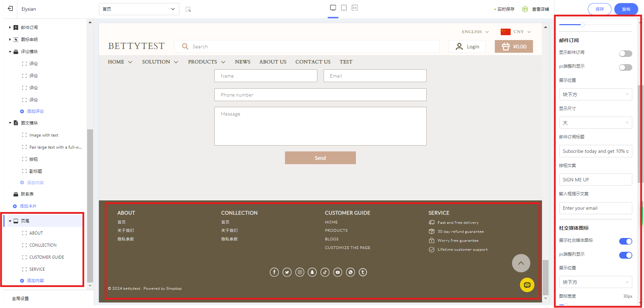This screenshot has width=644, height=308.
Task: Open the 首页 page selector dropdown
Action: tap(139, 9)
